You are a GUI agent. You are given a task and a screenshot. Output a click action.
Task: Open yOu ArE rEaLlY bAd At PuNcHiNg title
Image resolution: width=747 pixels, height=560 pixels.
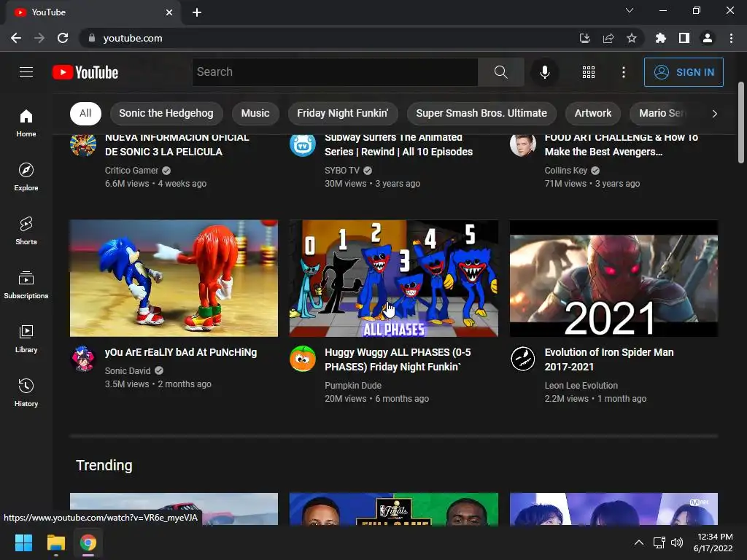pos(181,352)
